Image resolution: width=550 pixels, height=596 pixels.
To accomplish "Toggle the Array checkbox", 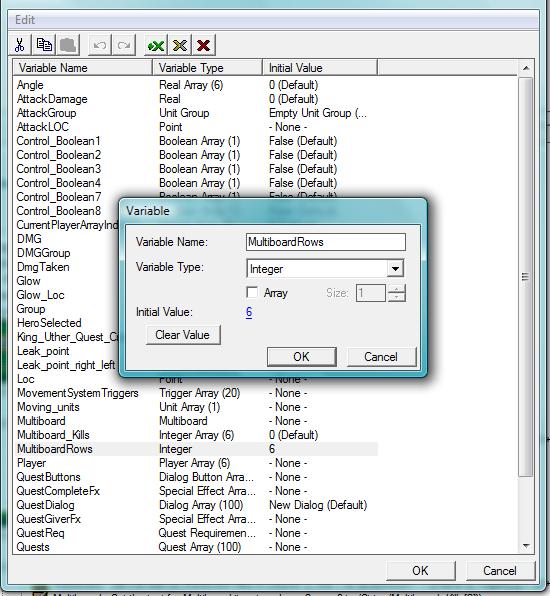I will click(x=252, y=293).
